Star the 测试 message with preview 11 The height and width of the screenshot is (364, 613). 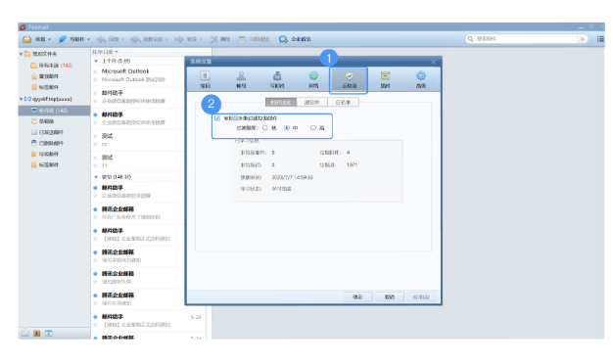95,166
